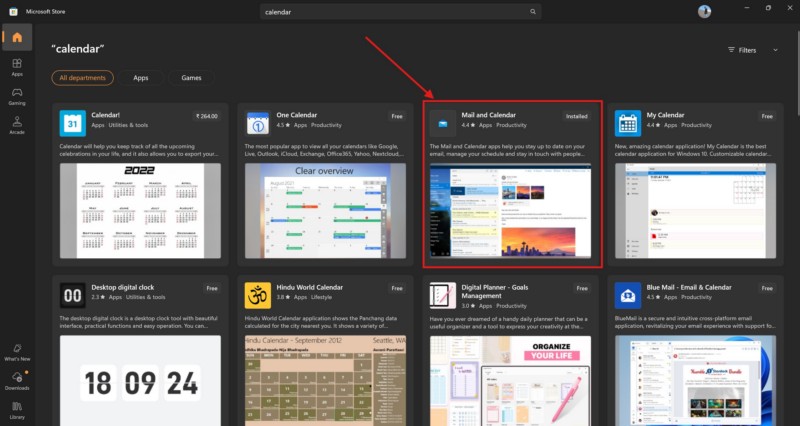800x426 pixels.
Task: Click the One Calendar app icon
Action: point(257,122)
